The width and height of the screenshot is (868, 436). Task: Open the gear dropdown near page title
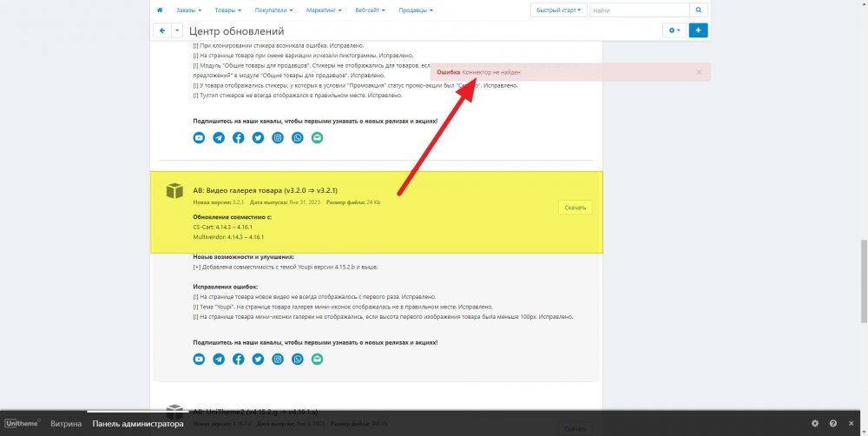pyautogui.click(x=673, y=30)
